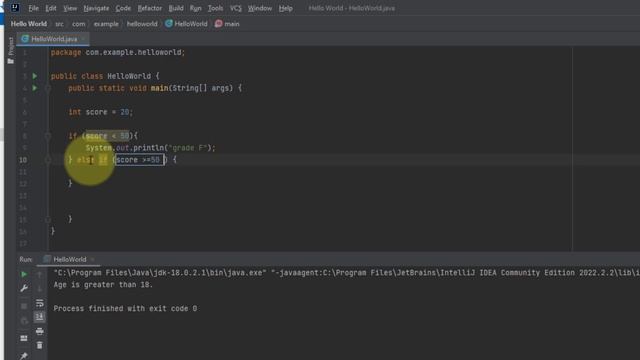Image resolution: width=640 pixels, height=360 pixels.
Task: Click the Restore Layout icon in Run panel
Action: click(24, 338)
